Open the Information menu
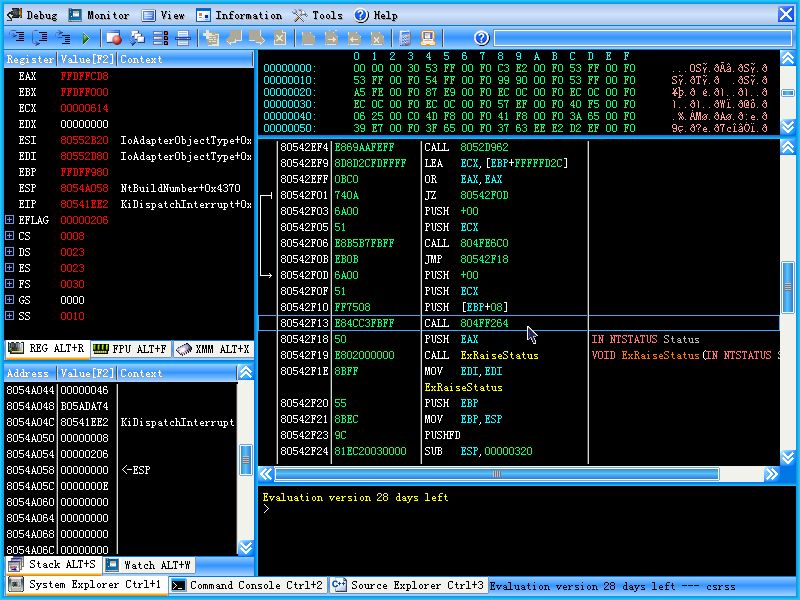This screenshot has height=600, width=800. tap(239, 15)
